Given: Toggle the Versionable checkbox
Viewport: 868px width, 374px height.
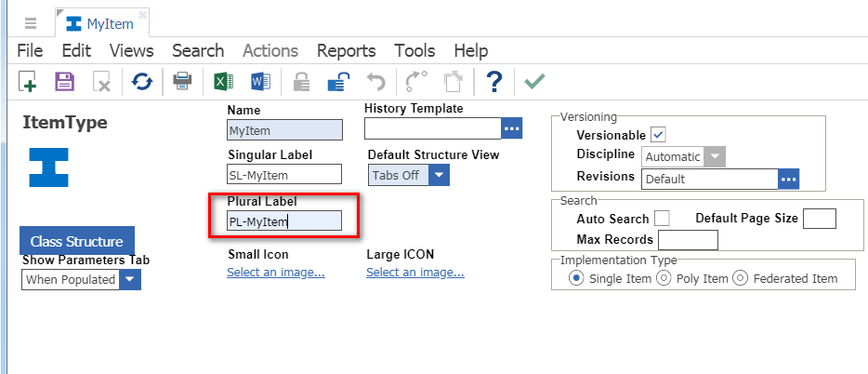Looking at the screenshot, I should pos(658,135).
